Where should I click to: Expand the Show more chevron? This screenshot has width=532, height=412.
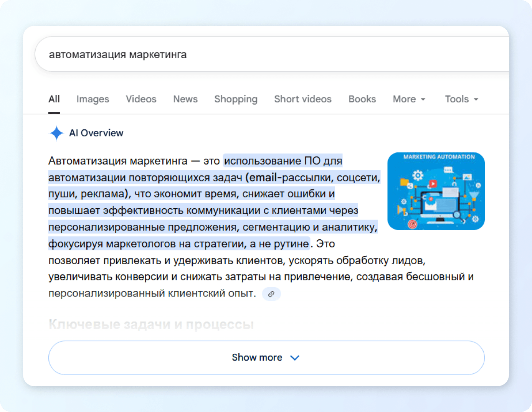point(295,358)
